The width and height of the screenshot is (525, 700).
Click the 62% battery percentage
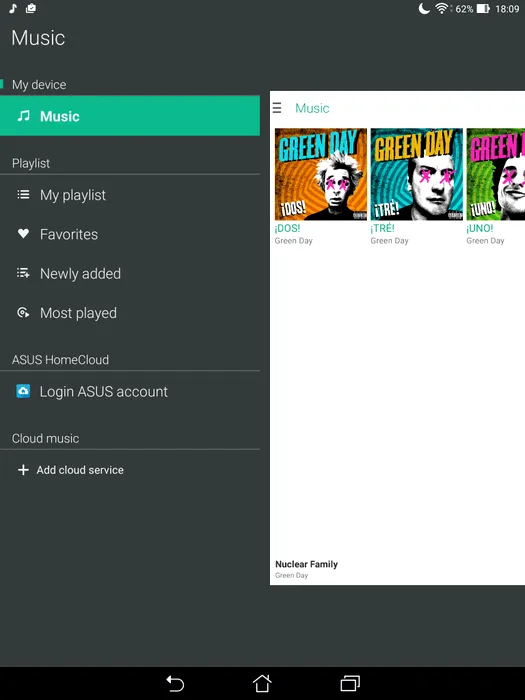[x=464, y=9]
